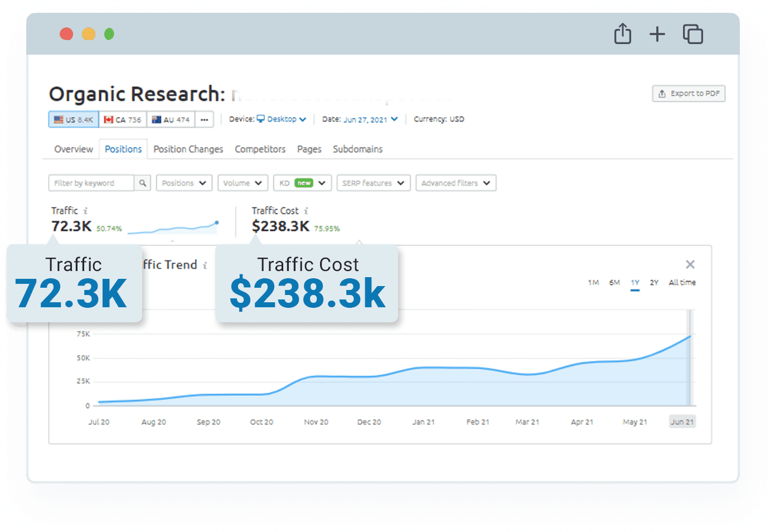This screenshot has height=532, width=775.
Task: Open the Volume filter dropdown
Action: (x=243, y=183)
